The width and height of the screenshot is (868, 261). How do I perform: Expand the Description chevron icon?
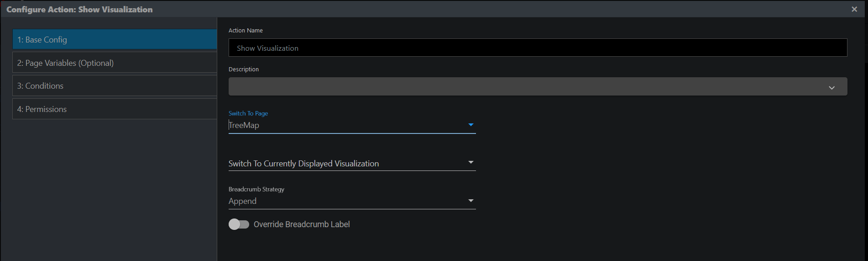pyautogui.click(x=831, y=87)
